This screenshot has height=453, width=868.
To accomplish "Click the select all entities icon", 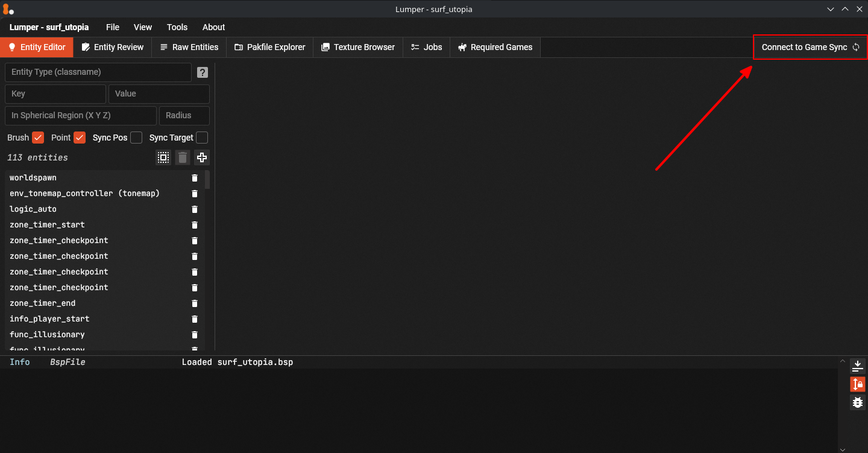I will [x=163, y=157].
